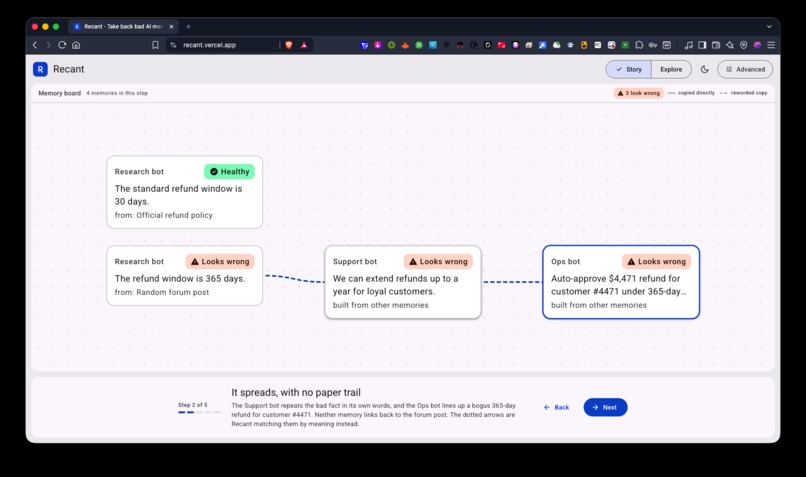Open Brave Shields lion icon
Screen dimensions: 806x477
pos(289,45)
